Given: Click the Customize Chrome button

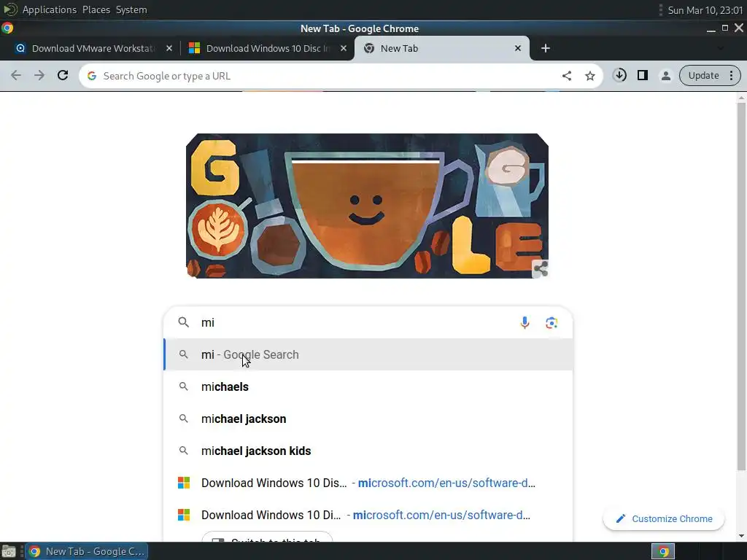Looking at the screenshot, I should (664, 518).
